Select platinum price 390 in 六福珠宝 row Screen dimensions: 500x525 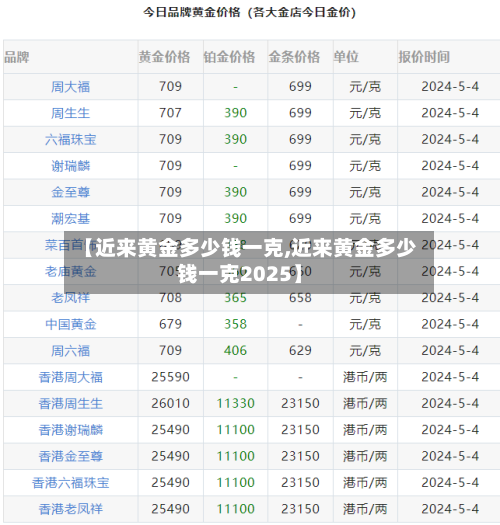[235, 139]
